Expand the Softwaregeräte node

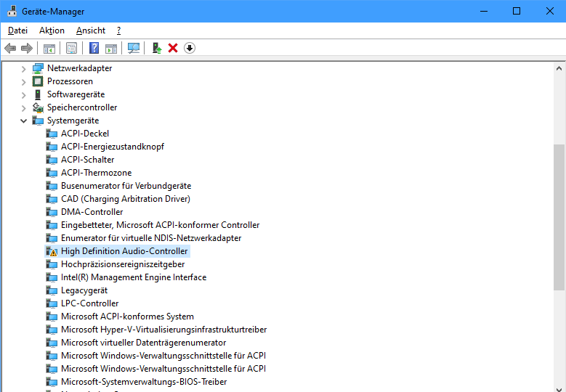[23, 95]
